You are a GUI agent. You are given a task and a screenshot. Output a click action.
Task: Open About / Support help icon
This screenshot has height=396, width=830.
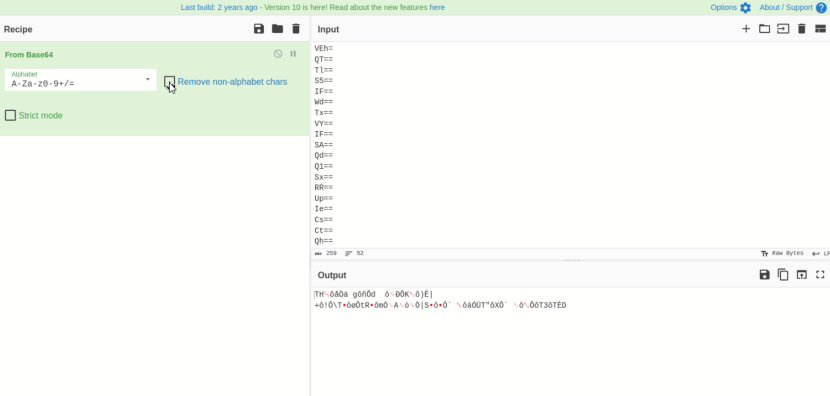(x=821, y=7)
